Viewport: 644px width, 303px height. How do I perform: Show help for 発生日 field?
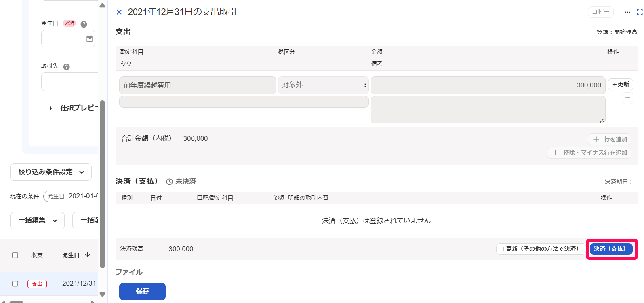(84, 24)
